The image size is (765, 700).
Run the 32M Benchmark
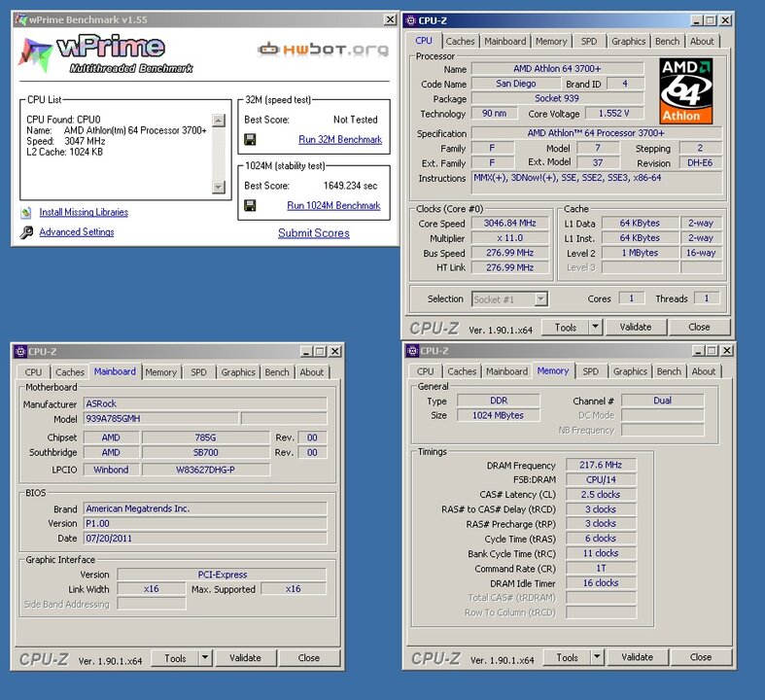click(x=340, y=139)
